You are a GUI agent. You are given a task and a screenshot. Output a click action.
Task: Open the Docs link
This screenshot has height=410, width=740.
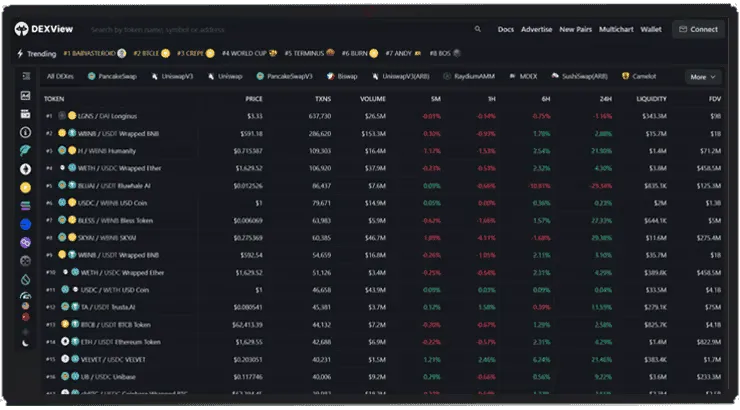(x=505, y=29)
